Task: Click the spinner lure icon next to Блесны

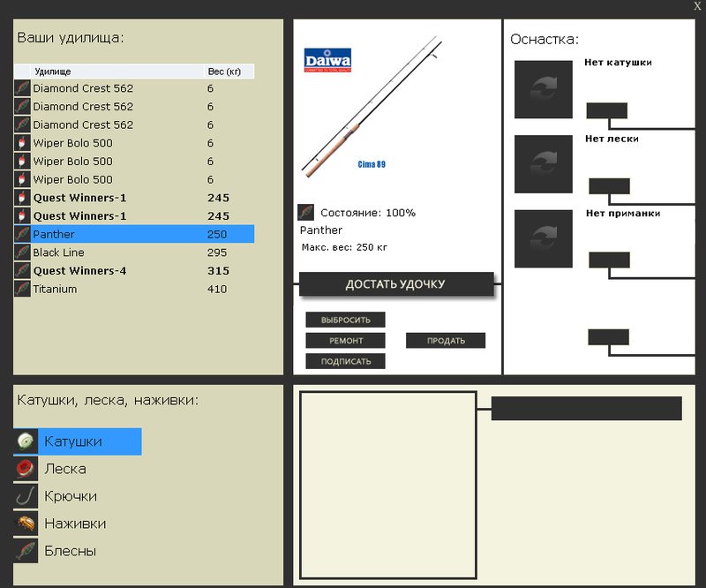Action: [26, 551]
